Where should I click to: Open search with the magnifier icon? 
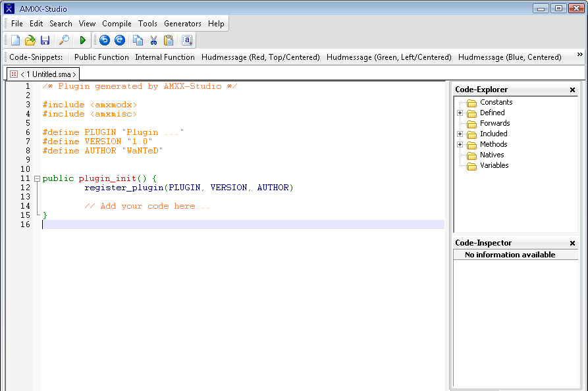pos(65,40)
